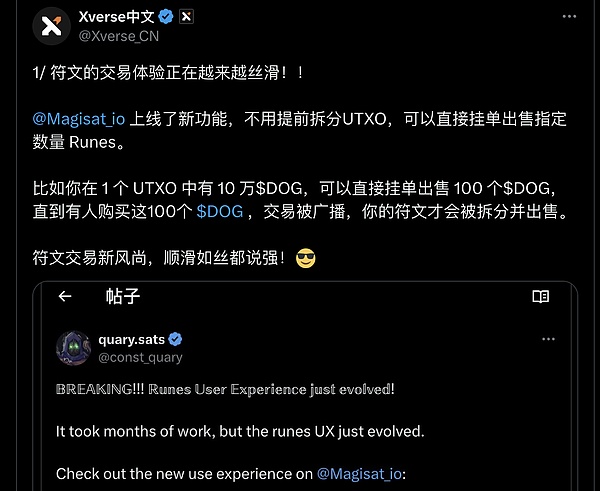The width and height of the screenshot is (600, 491).
Task: Click the Xverse中文 display name
Action: click(x=117, y=17)
